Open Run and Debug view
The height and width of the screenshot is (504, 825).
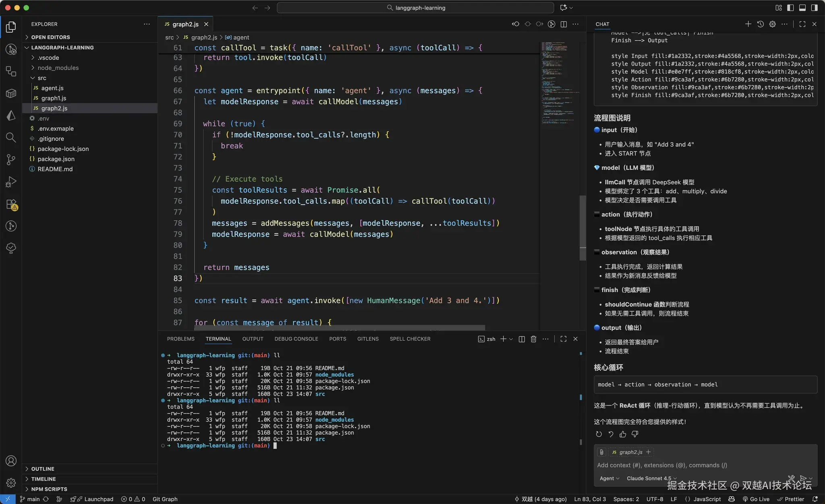[x=11, y=182]
